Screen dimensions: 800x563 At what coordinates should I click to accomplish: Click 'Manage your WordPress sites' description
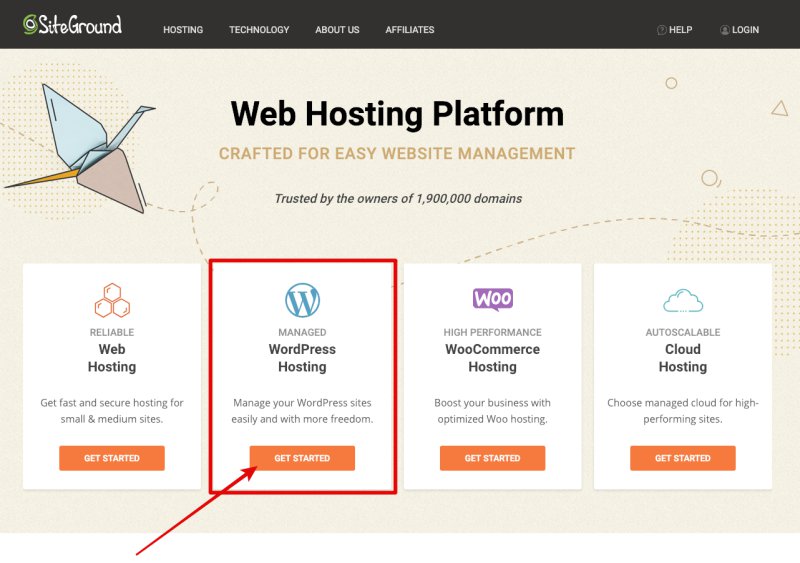point(302,411)
